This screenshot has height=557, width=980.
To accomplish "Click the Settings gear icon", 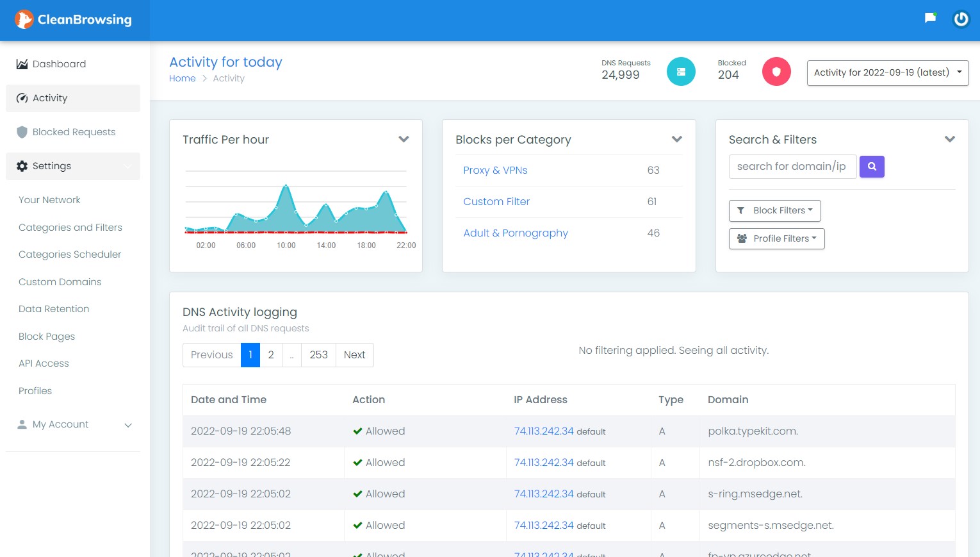I will pyautogui.click(x=22, y=166).
